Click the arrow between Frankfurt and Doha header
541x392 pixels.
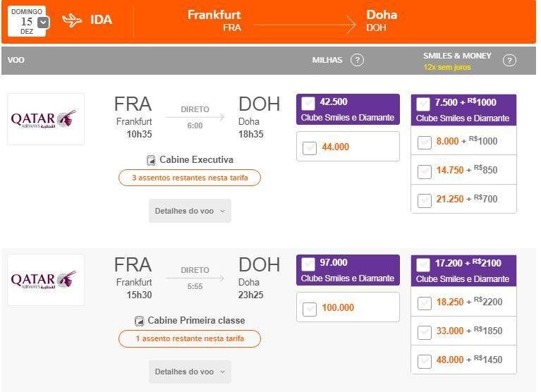click(304, 25)
